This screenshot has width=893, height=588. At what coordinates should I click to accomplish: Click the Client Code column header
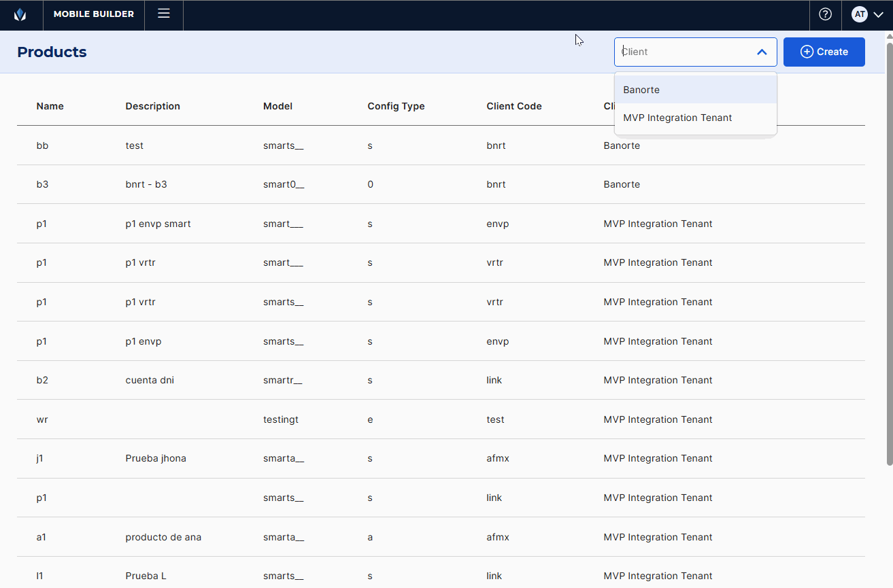coord(513,106)
